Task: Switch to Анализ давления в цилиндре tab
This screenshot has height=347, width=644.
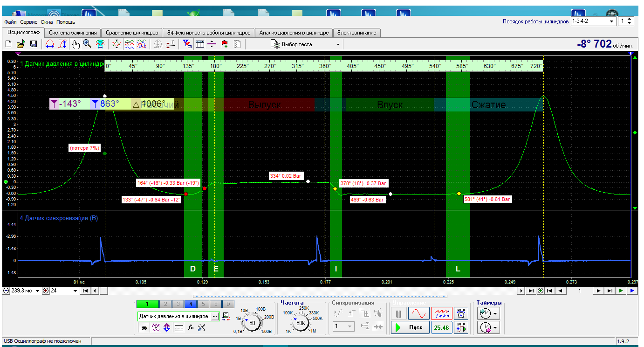Action: 294,33
